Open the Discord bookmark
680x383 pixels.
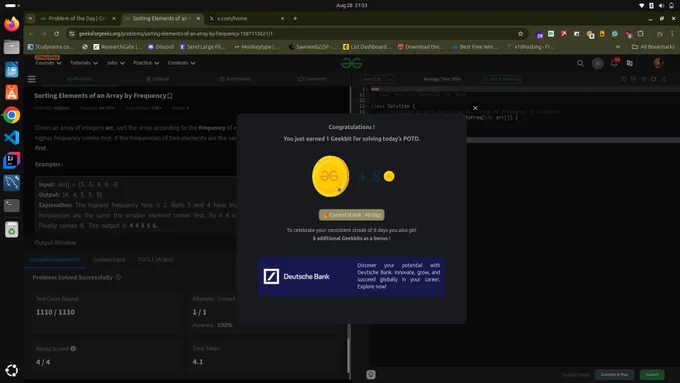(161, 47)
